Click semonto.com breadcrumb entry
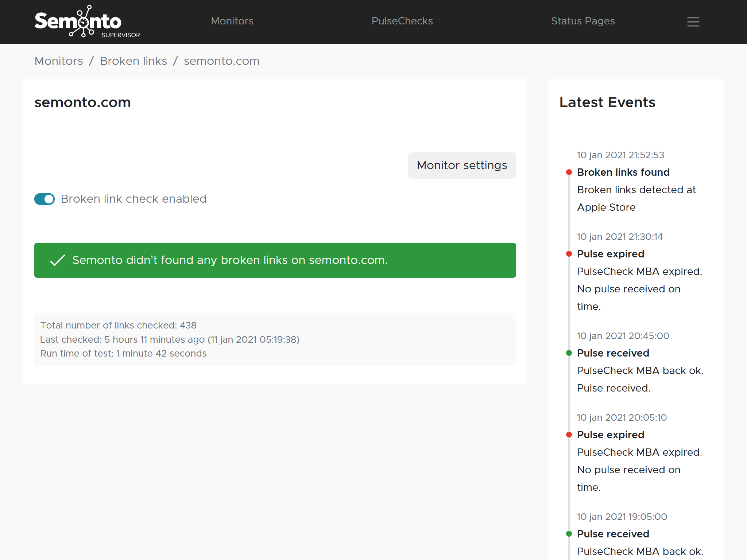This screenshot has width=747, height=560. click(x=221, y=61)
